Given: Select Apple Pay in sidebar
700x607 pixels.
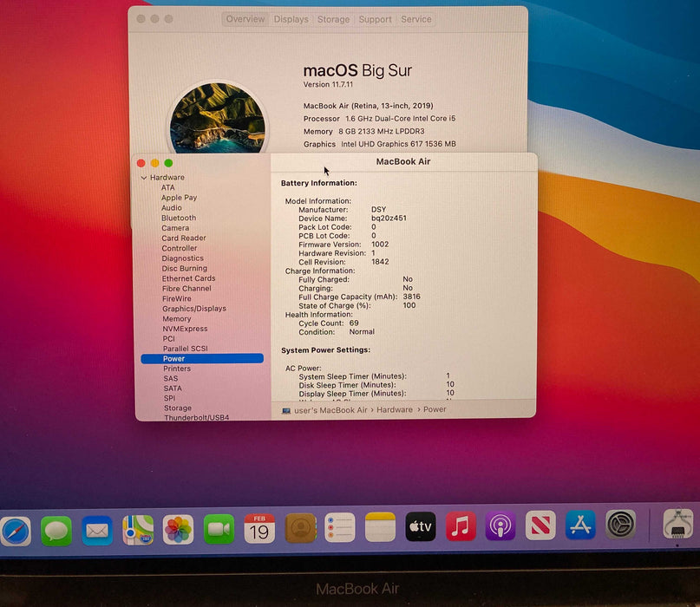Looking at the screenshot, I should pyautogui.click(x=179, y=198).
